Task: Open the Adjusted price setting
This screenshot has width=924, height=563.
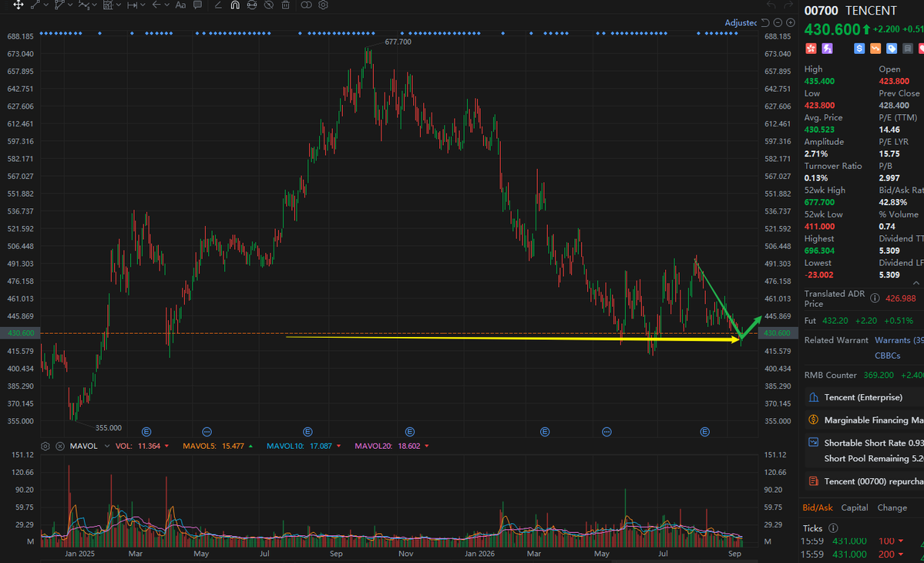Action: pos(741,22)
